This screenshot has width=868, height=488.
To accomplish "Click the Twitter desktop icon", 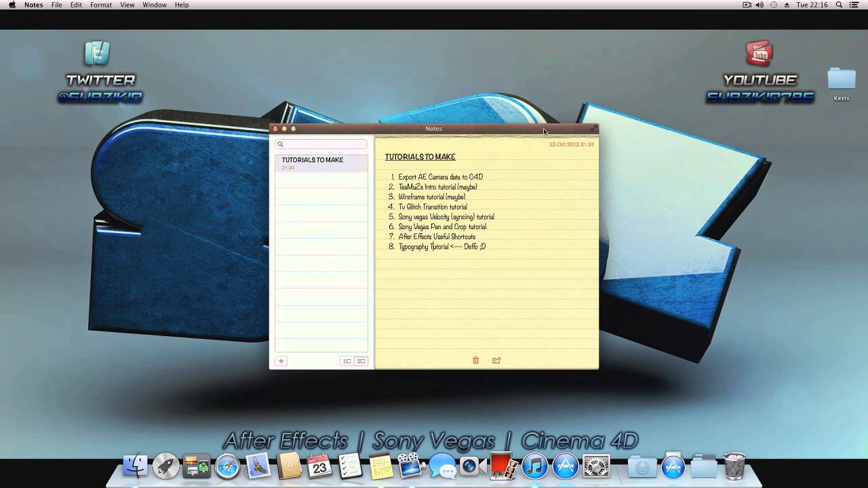I will pyautogui.click(x=98, y=53).
